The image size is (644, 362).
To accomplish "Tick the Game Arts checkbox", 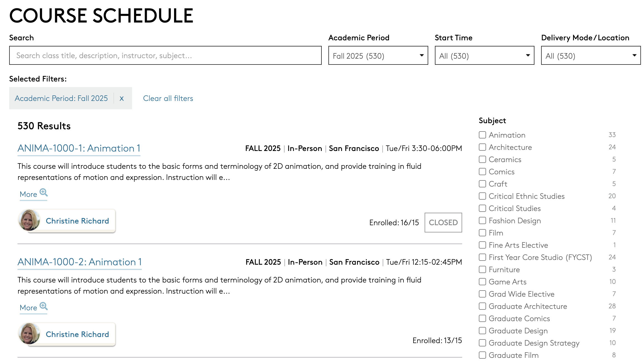I will point(482,282).
